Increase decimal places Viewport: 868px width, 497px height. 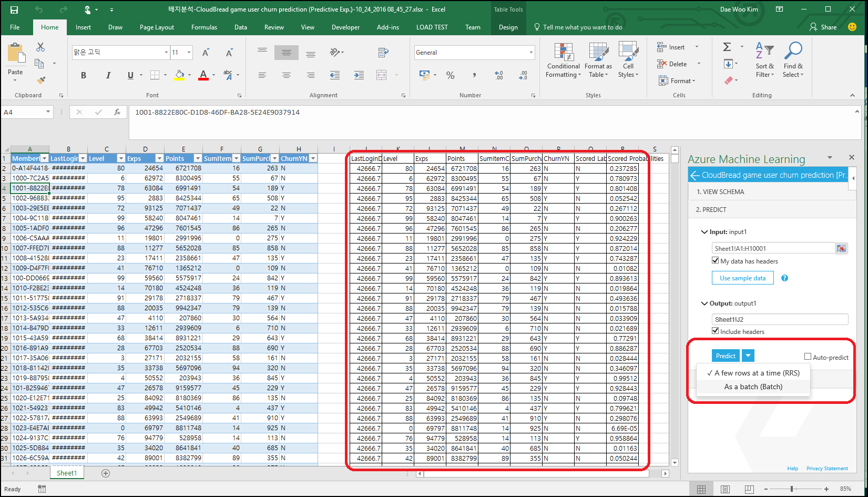pos(498,75)
